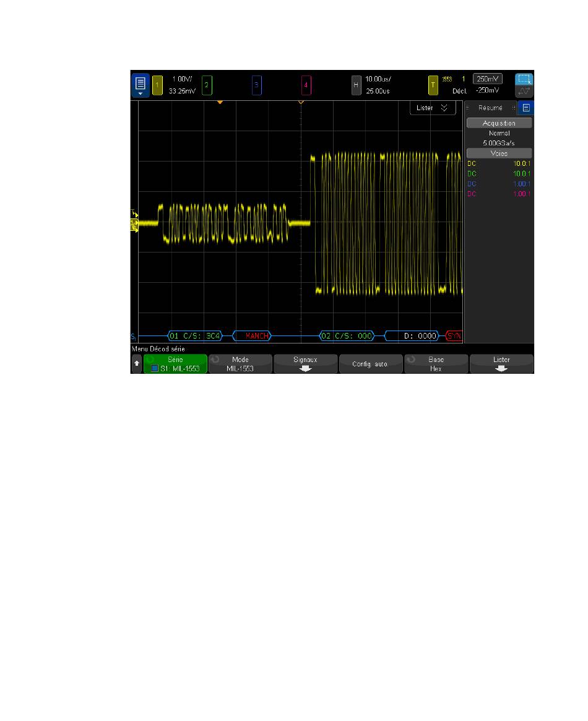Click the yellow DC 10.0:1 channel row
The width and height of the screenshot is (588, 721).
[x=499, y=164]
